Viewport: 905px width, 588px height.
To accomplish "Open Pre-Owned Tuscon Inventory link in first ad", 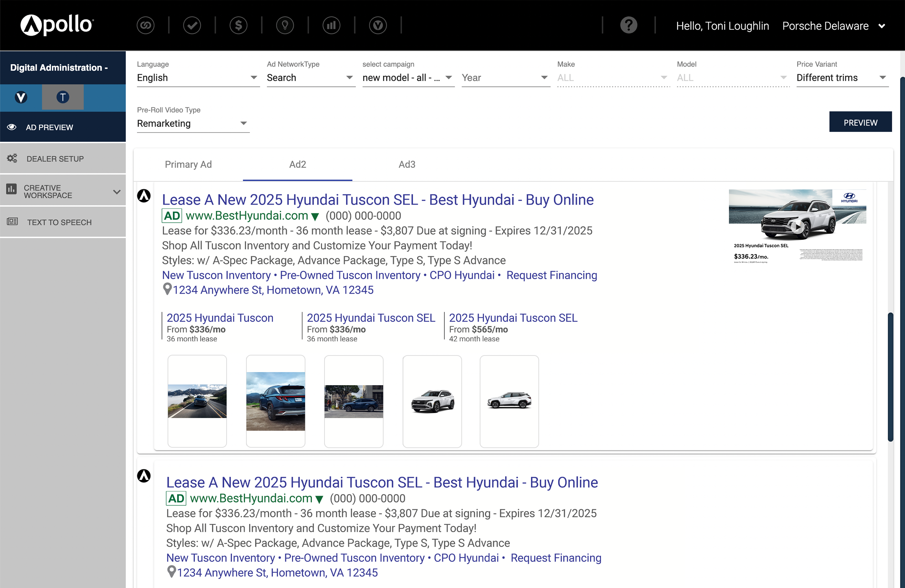I will pyautogui.click(x=350, y=275).
